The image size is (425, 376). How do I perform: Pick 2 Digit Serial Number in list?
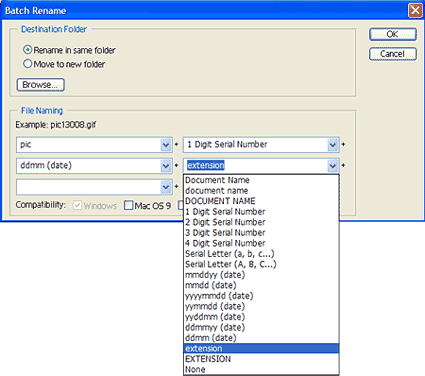tap(261, 222)
